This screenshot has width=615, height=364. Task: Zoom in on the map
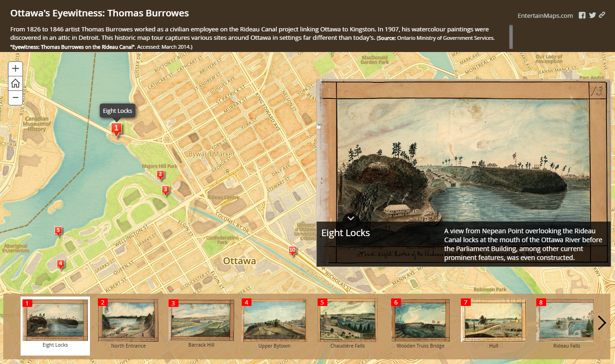pyautogui.click(x=15, y=68)
